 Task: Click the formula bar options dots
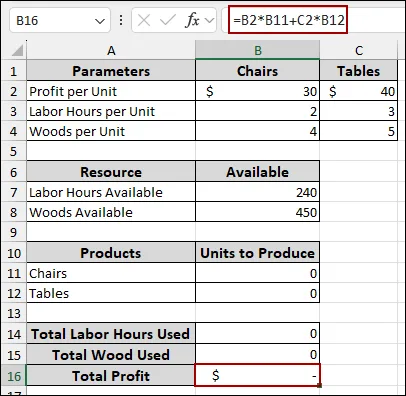coord(121,20)
